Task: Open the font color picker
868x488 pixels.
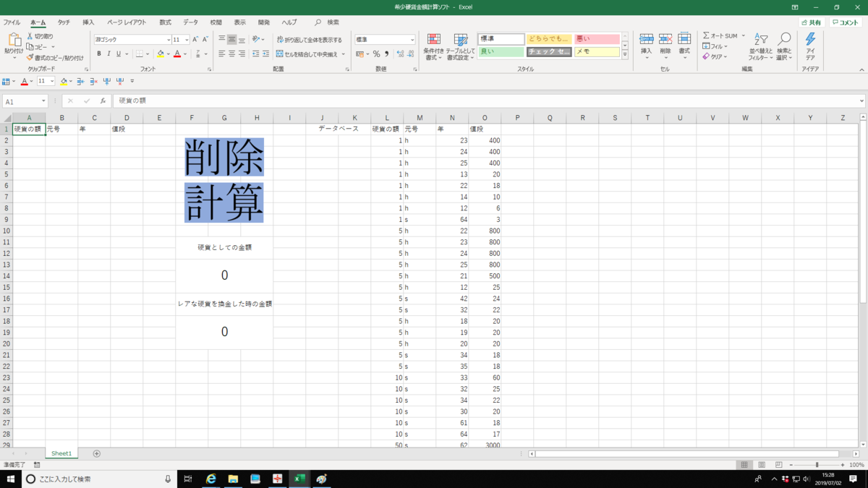Action: 178,54
